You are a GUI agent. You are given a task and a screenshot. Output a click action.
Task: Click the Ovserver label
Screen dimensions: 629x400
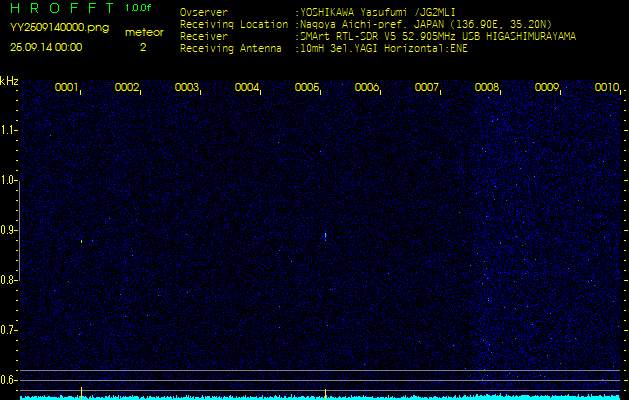204,12
